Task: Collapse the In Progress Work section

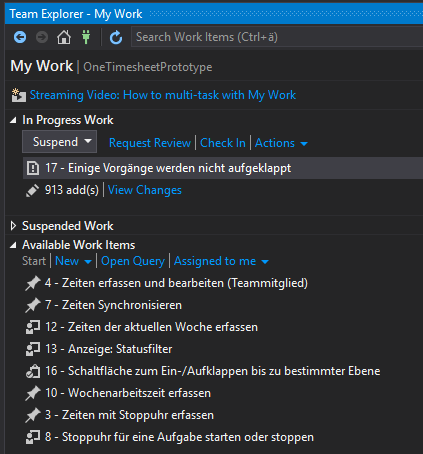Action: 13,120
